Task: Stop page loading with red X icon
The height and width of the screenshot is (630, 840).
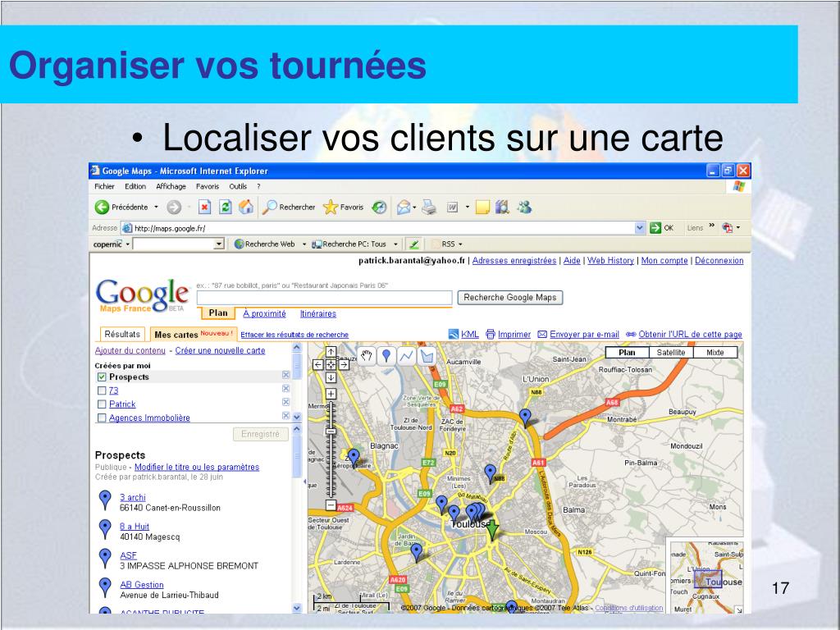Action: pyautogui.click(x=204, y=208)
